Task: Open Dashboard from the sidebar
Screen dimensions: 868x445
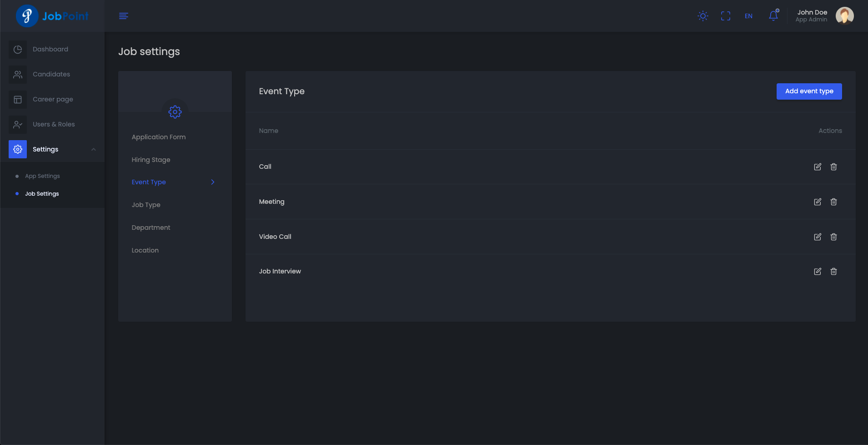Action: tap(50, 49)
